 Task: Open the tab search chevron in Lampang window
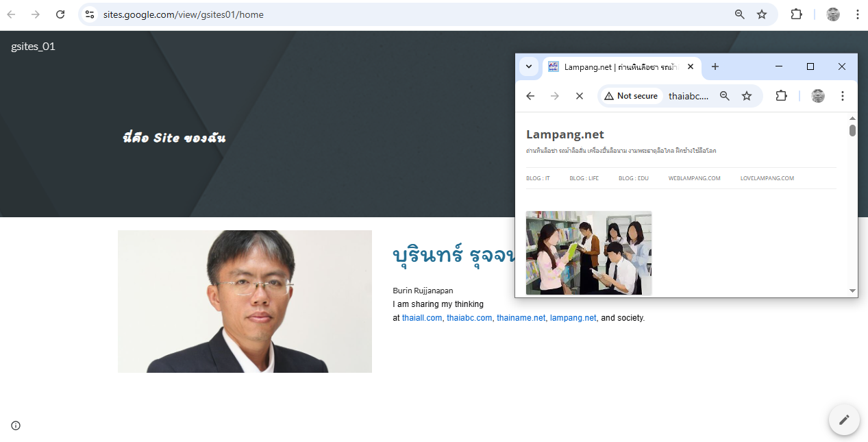coord(528,66)
